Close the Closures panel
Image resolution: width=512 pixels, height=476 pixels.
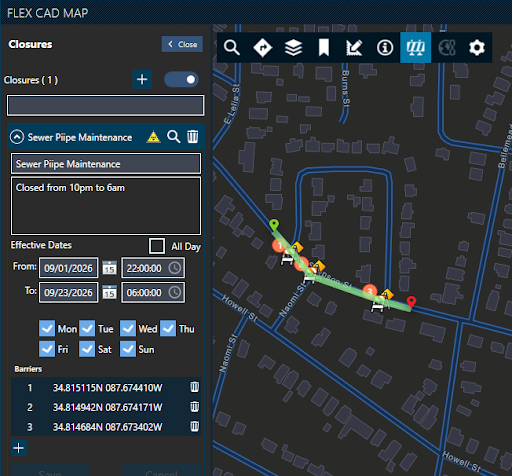[182, 44]
